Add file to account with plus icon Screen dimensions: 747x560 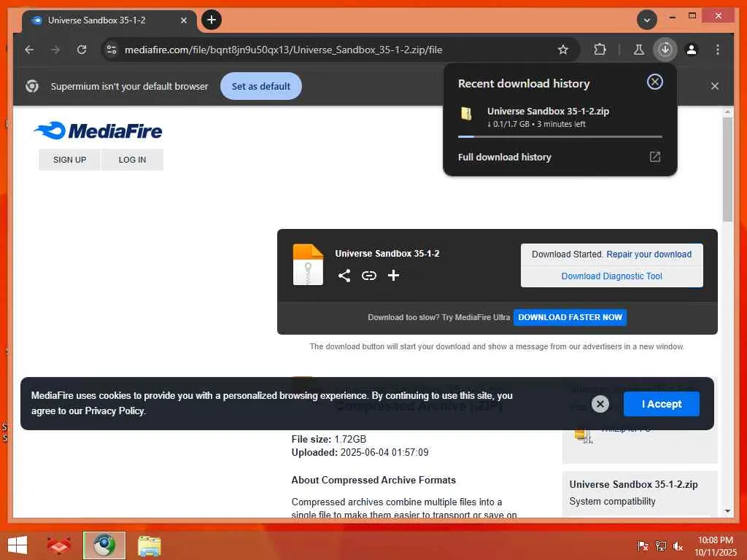point(393,275)
